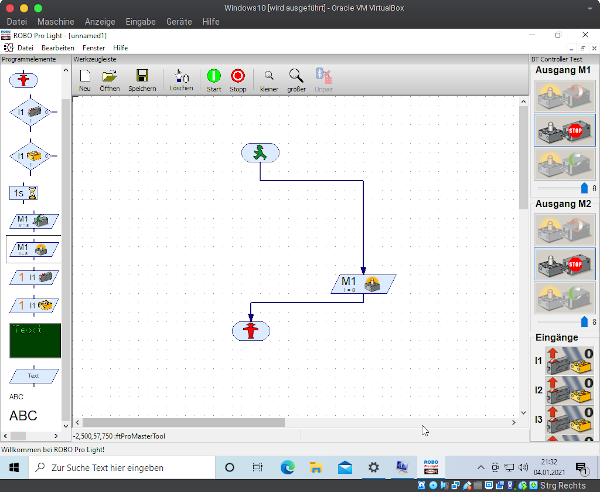Open the ROBO Pro Datei menu
The image size is (600, 492).
click(25, 48)
